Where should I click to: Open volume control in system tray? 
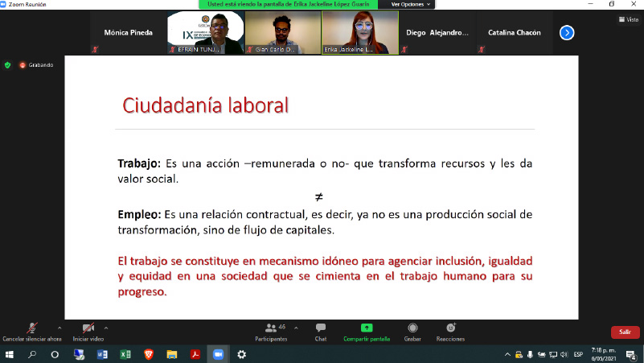point(564,354)
